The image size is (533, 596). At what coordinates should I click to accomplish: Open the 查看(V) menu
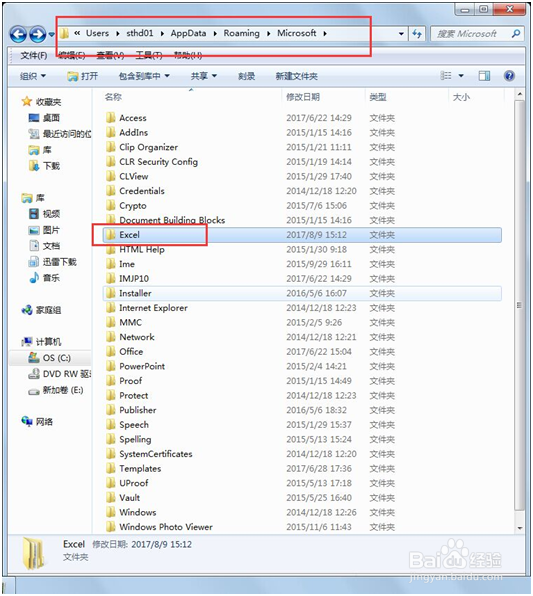[x=110, y=55]
